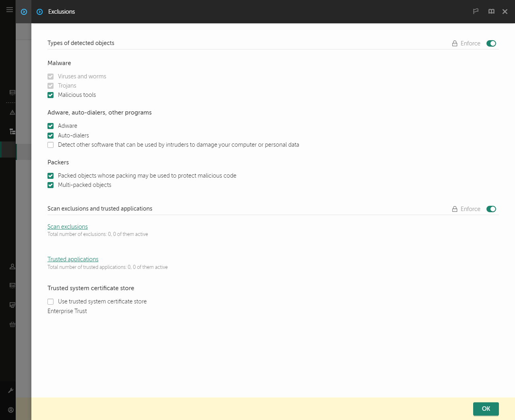Open the hamburger navigation menu
Viewport: 515px width, 420px height.
click(x=9, y=10)
